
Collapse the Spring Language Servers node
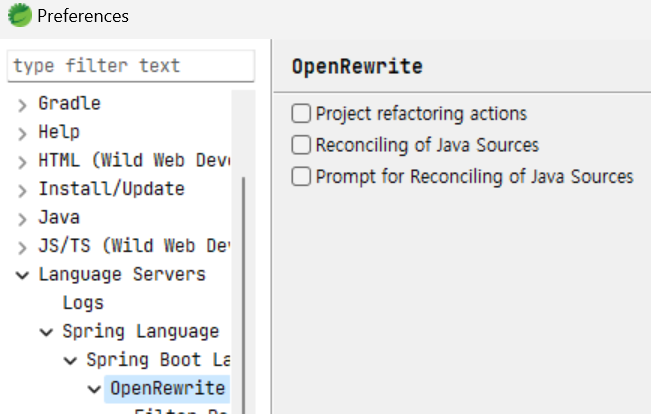click(46, 332)
